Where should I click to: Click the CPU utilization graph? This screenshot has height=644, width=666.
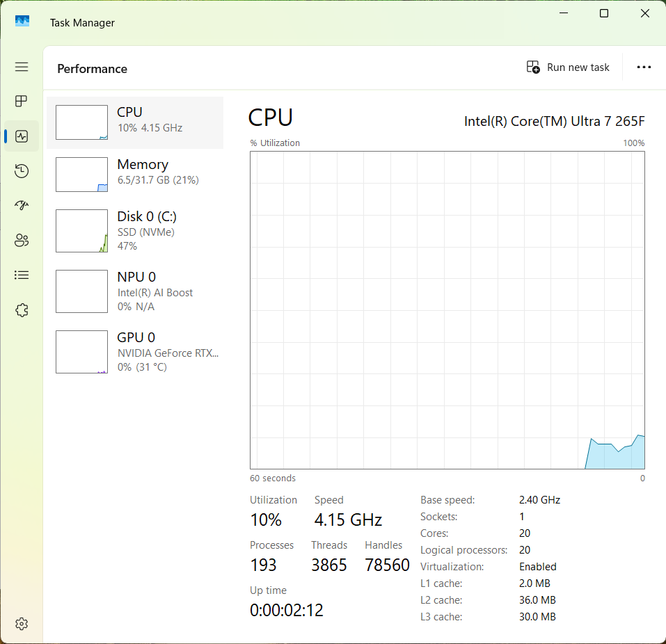pyautogui.click(x=447, y=310)
